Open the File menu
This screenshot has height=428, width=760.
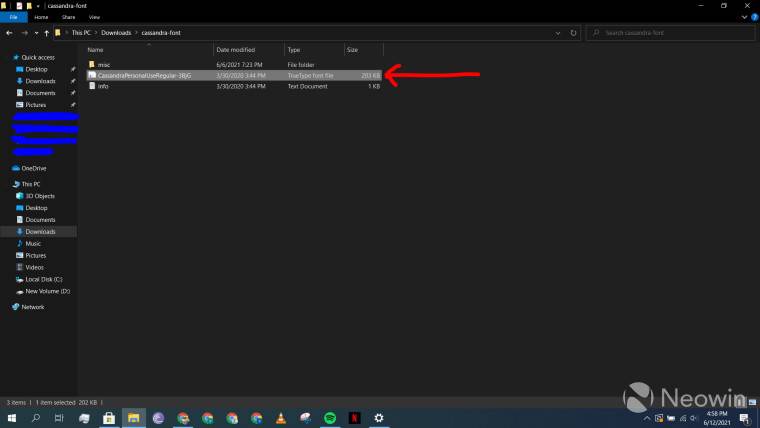coord(14,17)
